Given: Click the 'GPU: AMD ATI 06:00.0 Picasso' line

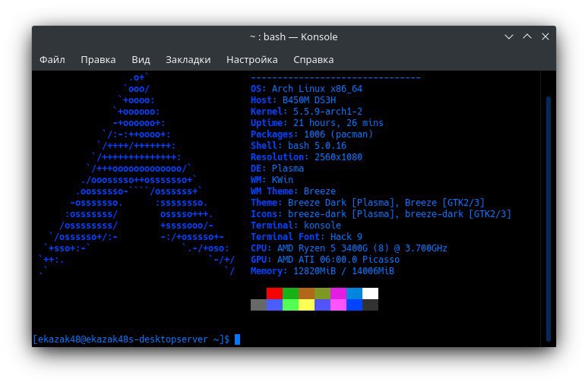Looking at the screenshot, I should click(x=325, y=260).
